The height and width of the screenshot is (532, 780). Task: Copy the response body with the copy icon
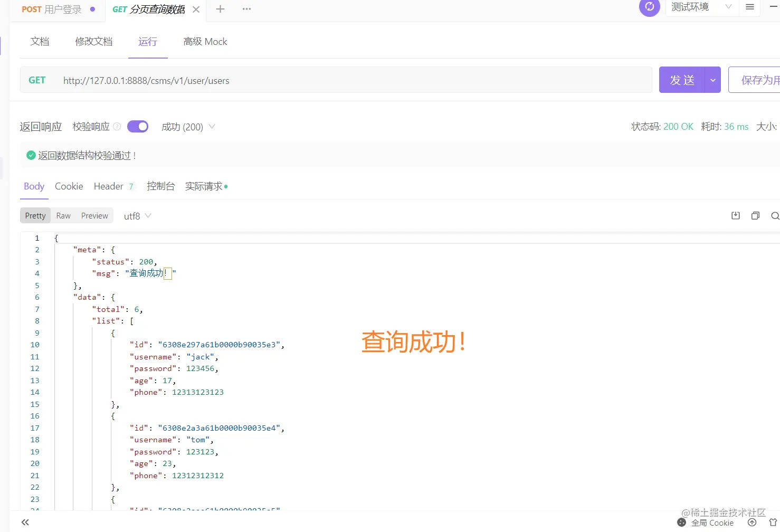[x=755, y=215]
